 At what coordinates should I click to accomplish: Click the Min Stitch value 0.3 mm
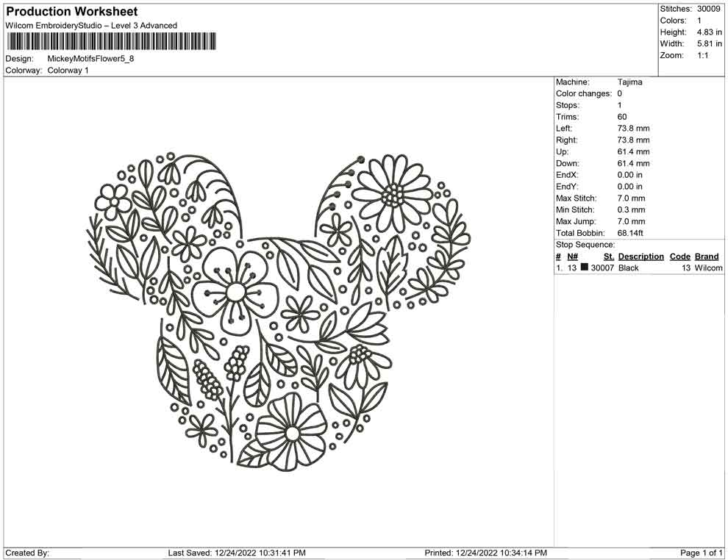pos(632,209)
